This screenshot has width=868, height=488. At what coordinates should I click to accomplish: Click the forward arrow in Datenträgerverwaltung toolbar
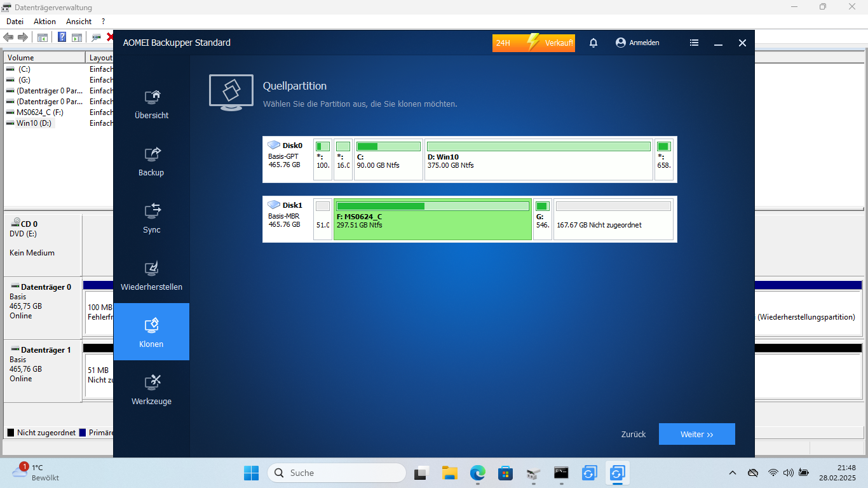pyautogui.click(x=23, y=37)
